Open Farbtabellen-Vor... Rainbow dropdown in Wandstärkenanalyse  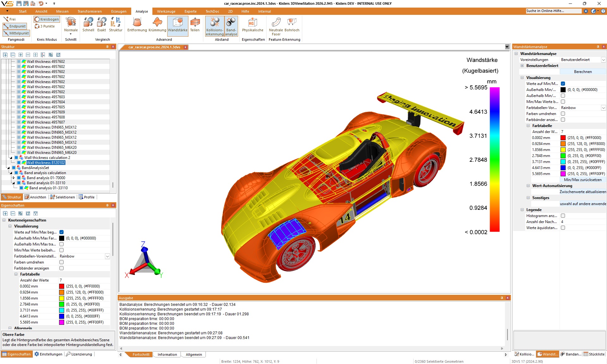[603, 108]
